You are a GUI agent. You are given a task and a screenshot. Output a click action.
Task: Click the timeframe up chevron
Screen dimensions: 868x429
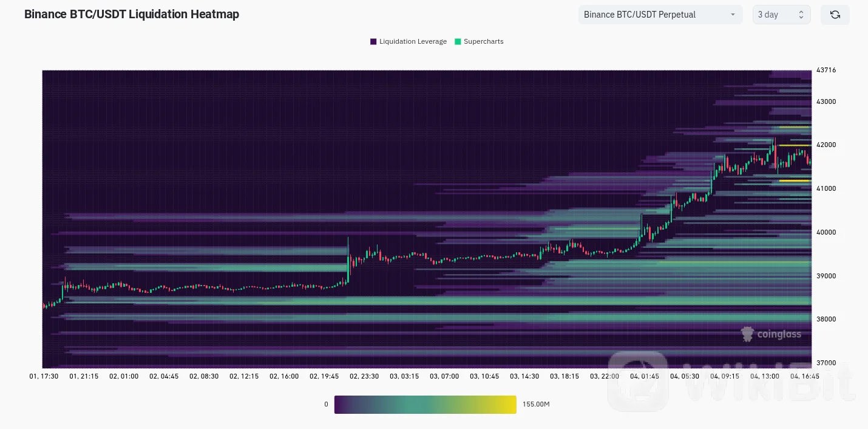coord(801,11)
